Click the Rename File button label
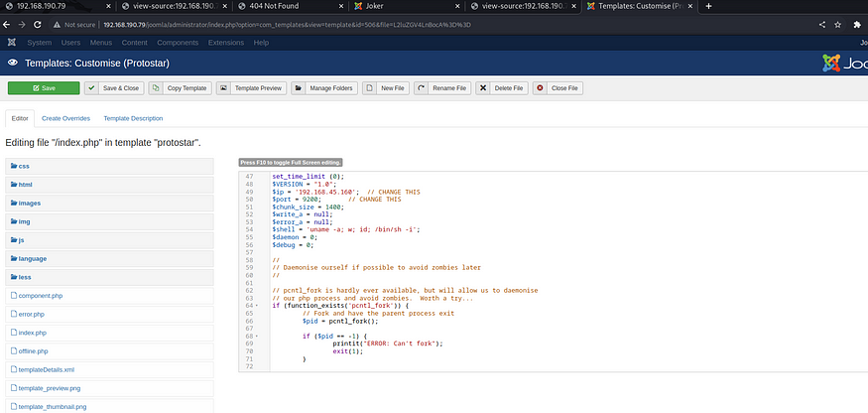 tap(449, 88)
